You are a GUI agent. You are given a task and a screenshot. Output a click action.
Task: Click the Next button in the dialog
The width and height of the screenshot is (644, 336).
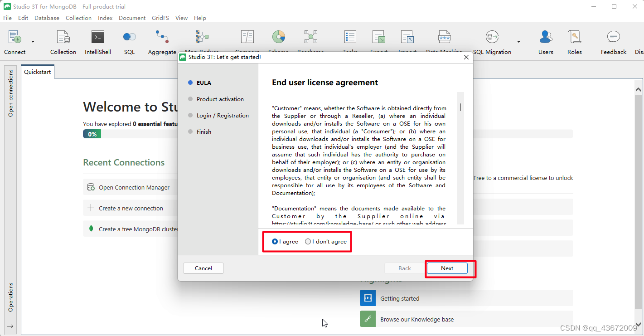click(x=447, y=268)
